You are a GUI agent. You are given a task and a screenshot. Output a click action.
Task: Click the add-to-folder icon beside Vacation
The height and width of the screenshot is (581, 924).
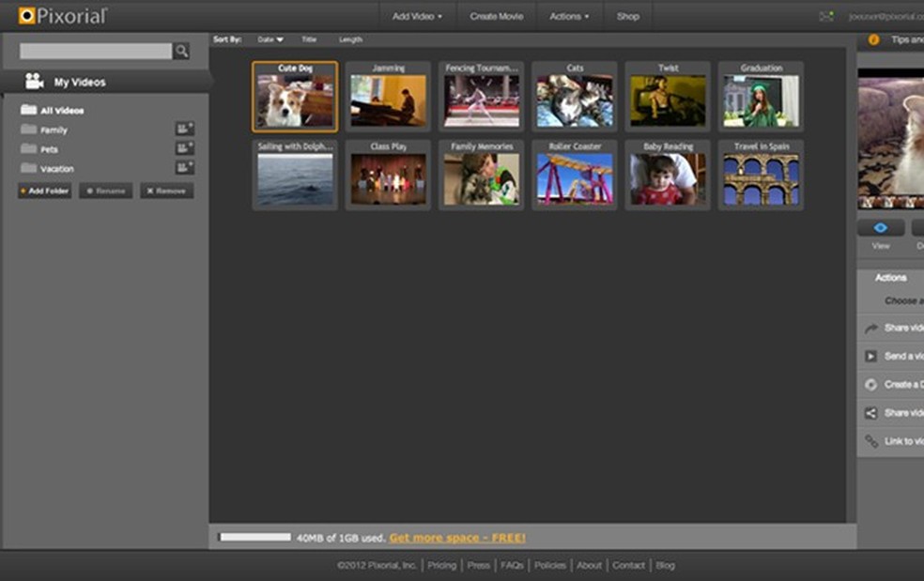(x=184, y=168)
